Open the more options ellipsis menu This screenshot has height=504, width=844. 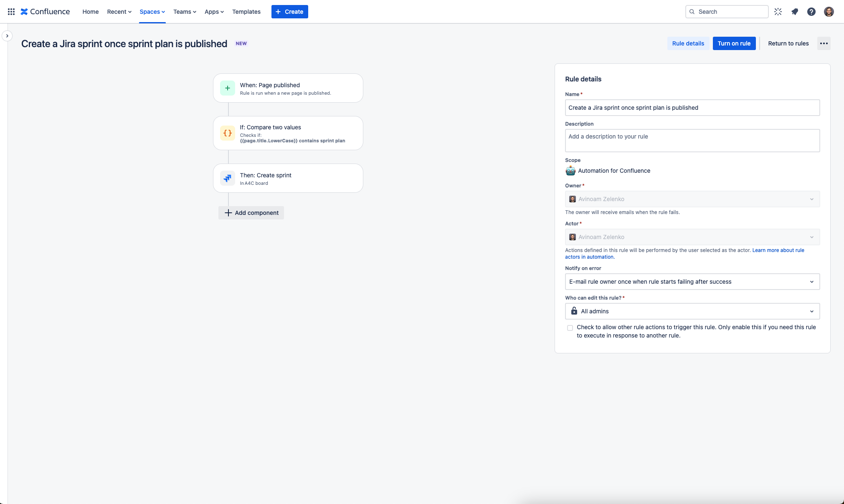823,43
